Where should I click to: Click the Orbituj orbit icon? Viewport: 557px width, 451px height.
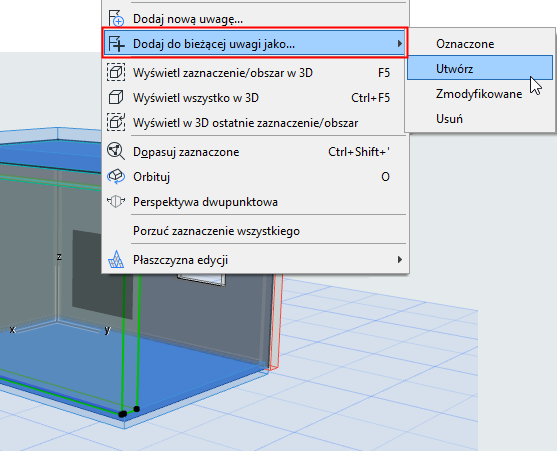116,176
